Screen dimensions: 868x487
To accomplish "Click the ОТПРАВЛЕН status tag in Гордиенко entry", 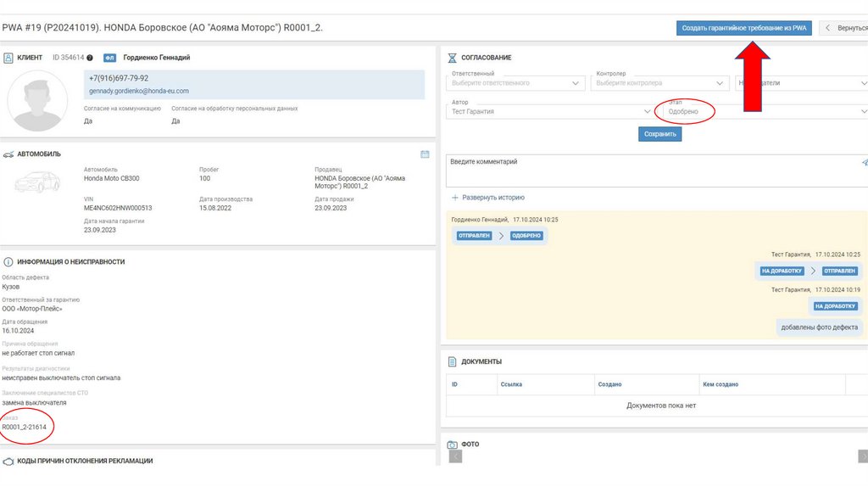I will coord(475,236).
